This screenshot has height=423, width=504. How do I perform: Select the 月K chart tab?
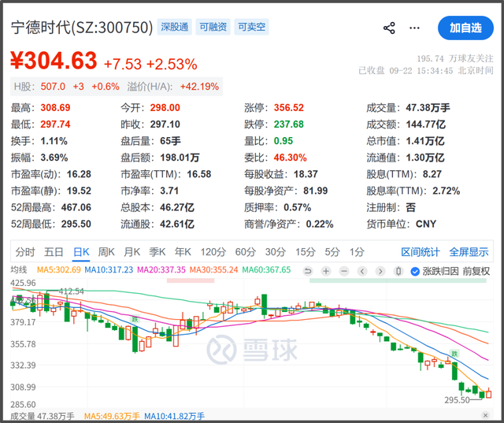[x=132, y=252]
